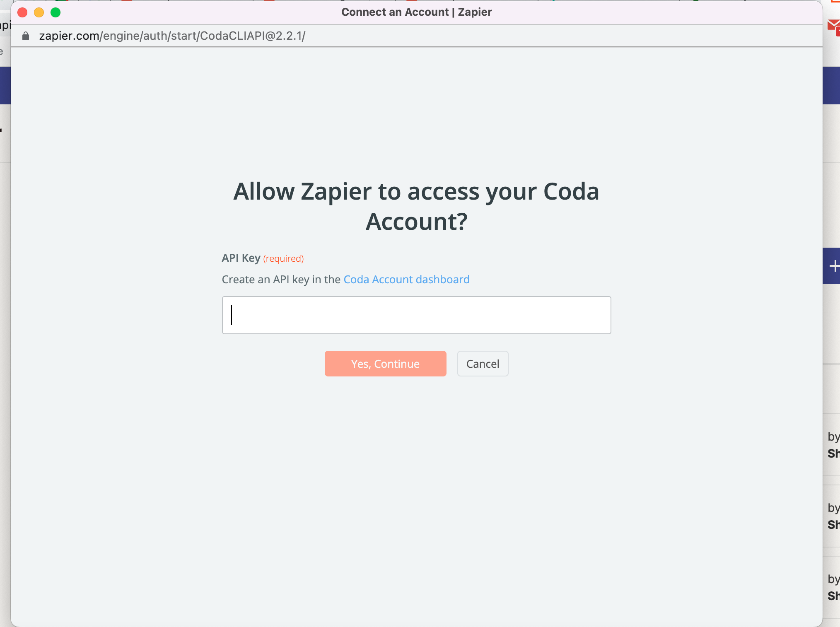Click the lock icon in the address bar
840x627 pixels.
pos(26,36)
